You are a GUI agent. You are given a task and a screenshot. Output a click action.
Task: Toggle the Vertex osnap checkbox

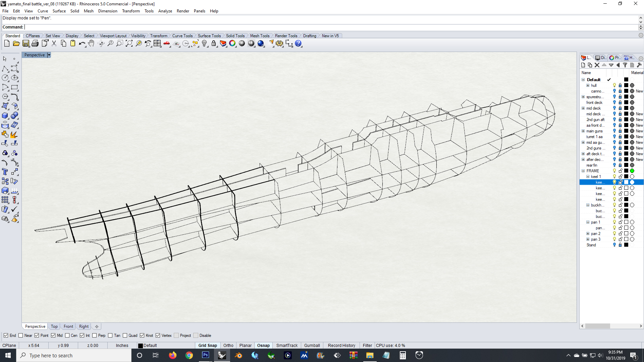(158, 336)
